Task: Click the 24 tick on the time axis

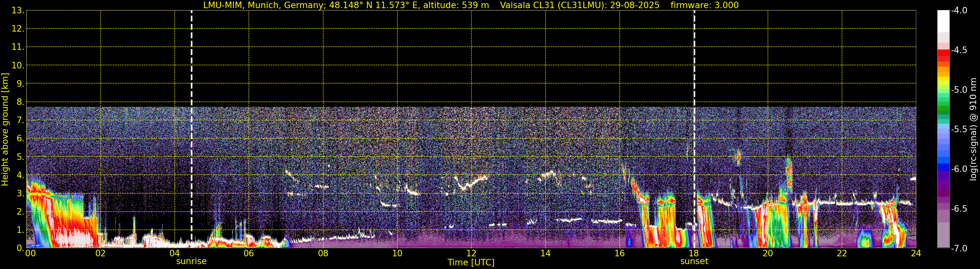Action: click(916, 254)
